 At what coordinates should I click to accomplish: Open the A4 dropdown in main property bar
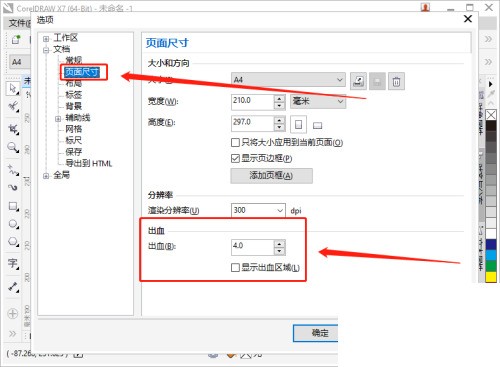(x=20, y=62)
